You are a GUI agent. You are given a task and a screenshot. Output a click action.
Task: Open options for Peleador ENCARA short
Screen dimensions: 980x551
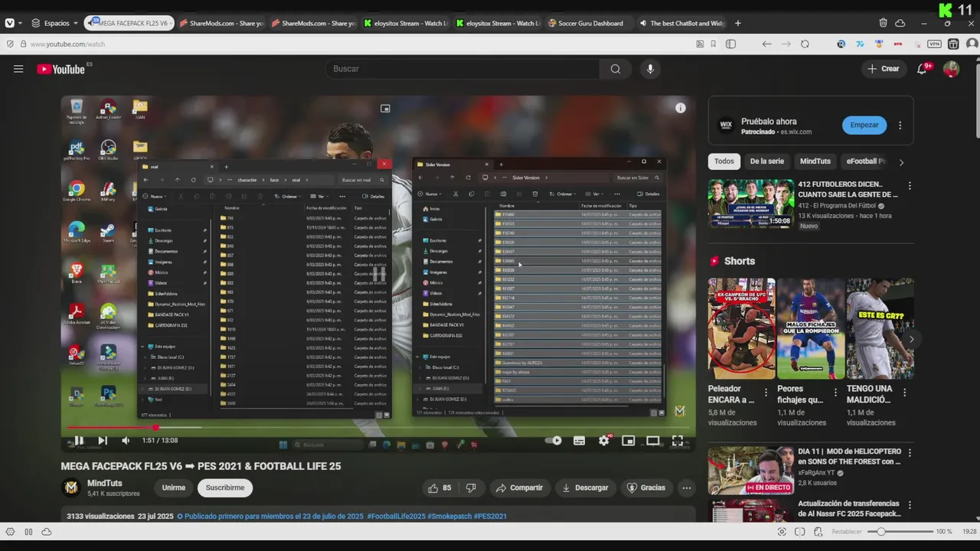[766, 393]
